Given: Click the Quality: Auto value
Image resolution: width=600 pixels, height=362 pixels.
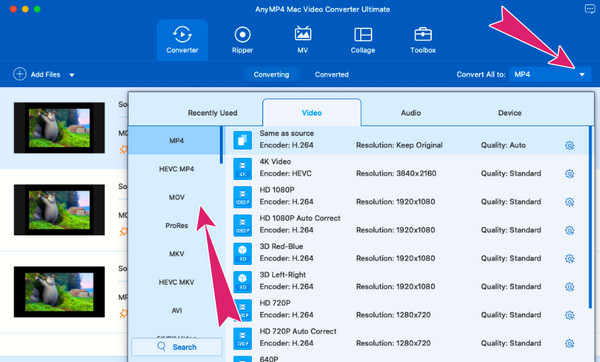Looking at the screenshot, I should [503, 145].
